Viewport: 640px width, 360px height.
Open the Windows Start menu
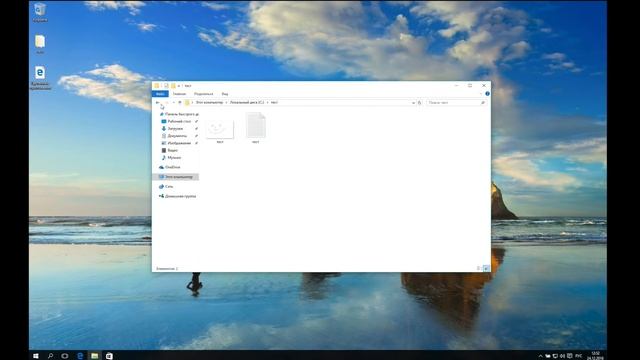pos(36,356)
